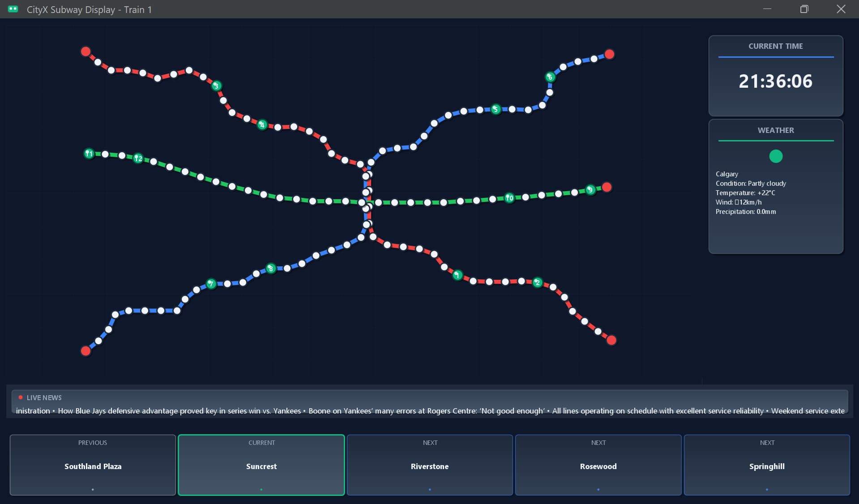Select train marker 9 near the green line end

point(590,190)
